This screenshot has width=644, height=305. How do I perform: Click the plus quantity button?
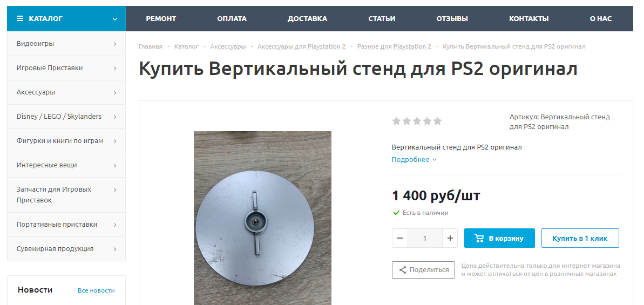click(450, 238)
